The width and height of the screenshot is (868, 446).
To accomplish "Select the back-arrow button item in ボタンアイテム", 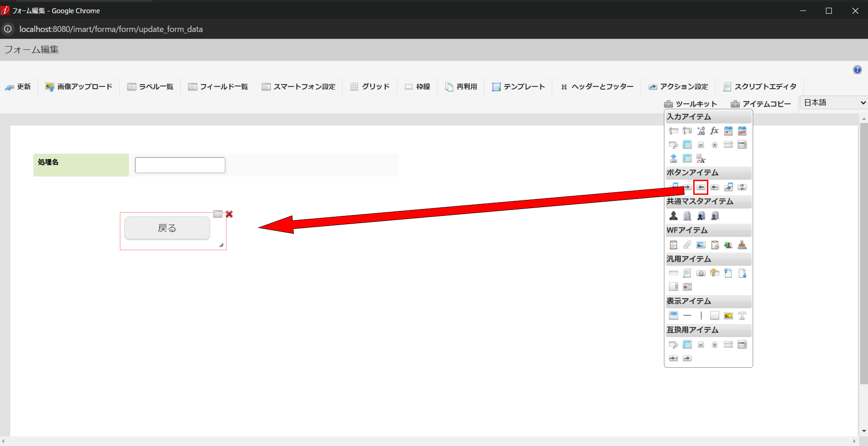I will pyautogui.click(x=701, y=187).
